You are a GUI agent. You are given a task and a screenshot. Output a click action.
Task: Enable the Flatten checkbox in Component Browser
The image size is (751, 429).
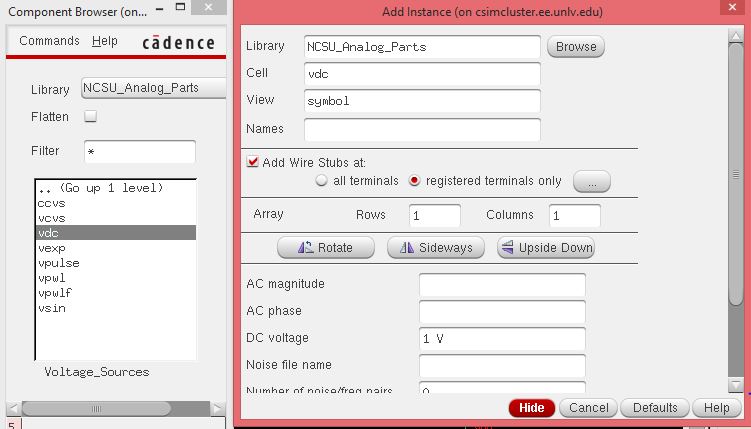click(91, 116)
